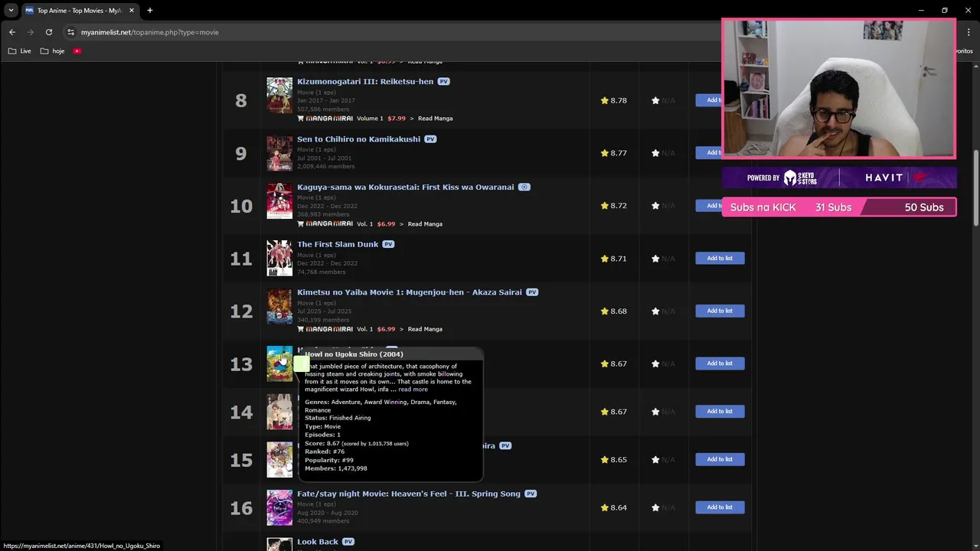Open the YouTube bookmark icon
Image resolution: width=980 pixels, height=551 pixels.
click(x=77, y=51)
